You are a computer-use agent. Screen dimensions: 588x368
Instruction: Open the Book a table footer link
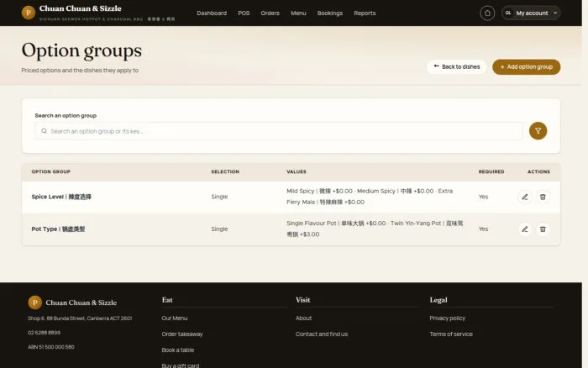178,350
